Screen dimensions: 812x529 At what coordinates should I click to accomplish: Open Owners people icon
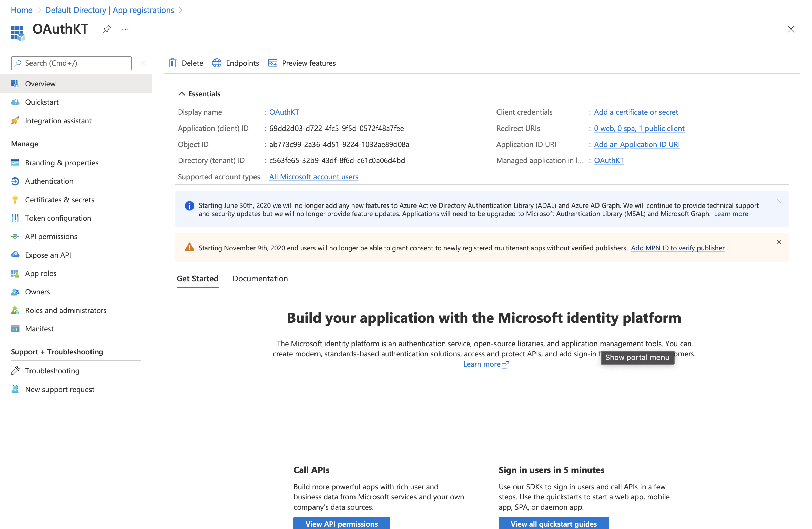pos(15,292)
